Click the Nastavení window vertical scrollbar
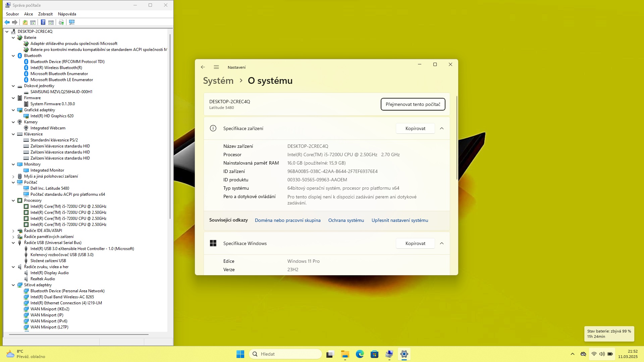The height and width of the screenshot is (362, 644). tap(457, 137)
